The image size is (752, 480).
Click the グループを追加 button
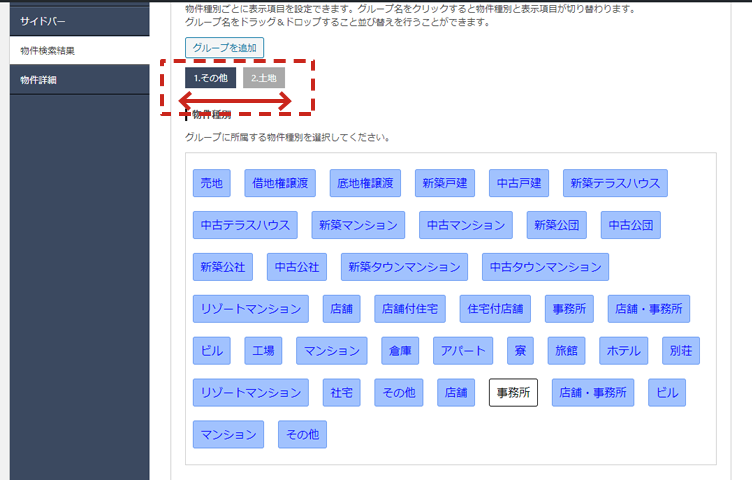(224, 47)
